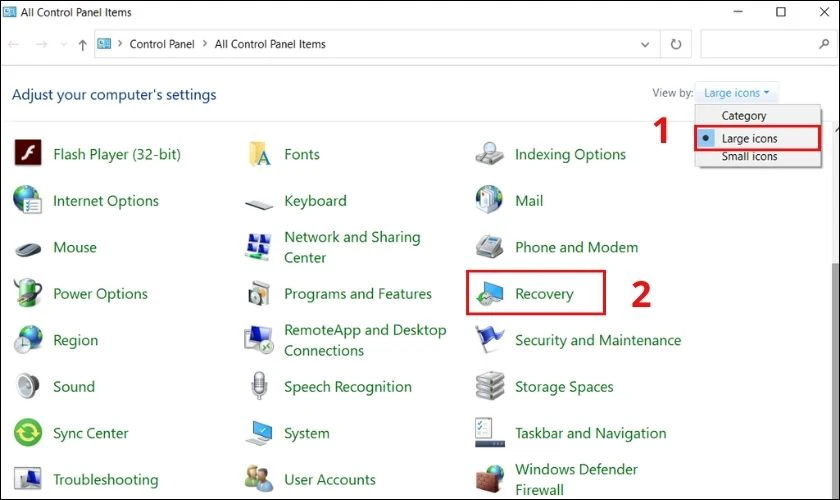Open the Region globe-clock icon

[x=28, y=340]
